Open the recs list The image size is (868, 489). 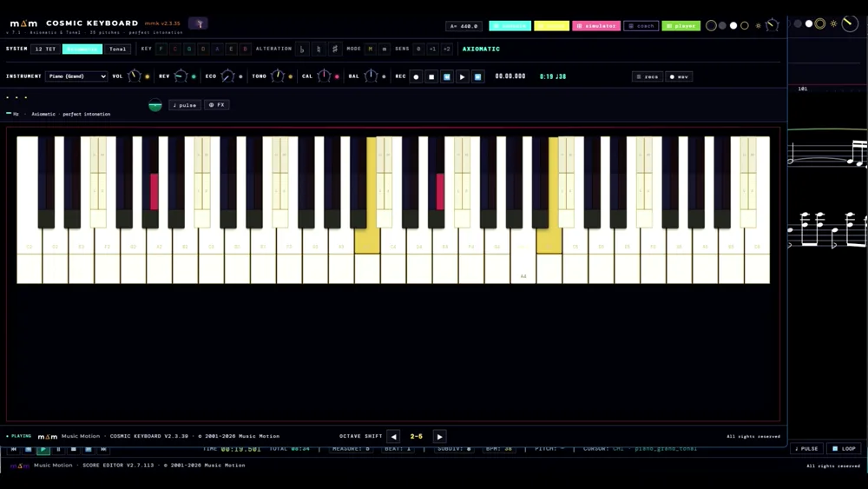tap(648, 76)
